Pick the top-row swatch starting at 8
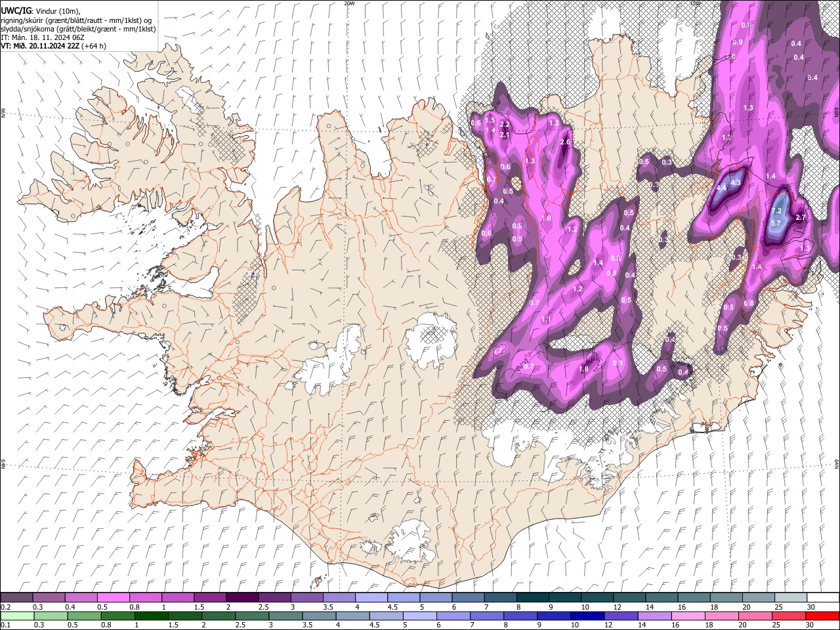This screenshot has height=630, width=840. point(532,598)
